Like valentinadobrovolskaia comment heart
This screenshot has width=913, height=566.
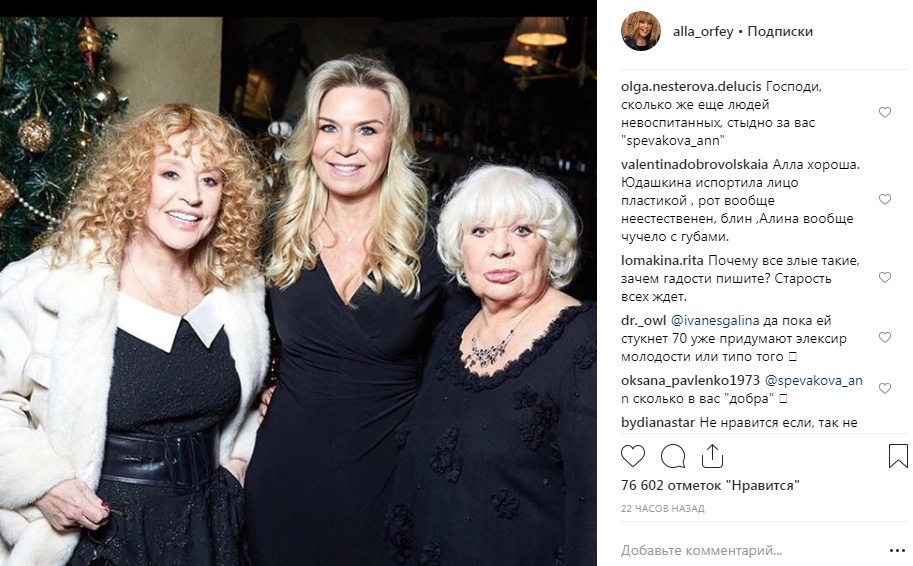tap(884, 200)
